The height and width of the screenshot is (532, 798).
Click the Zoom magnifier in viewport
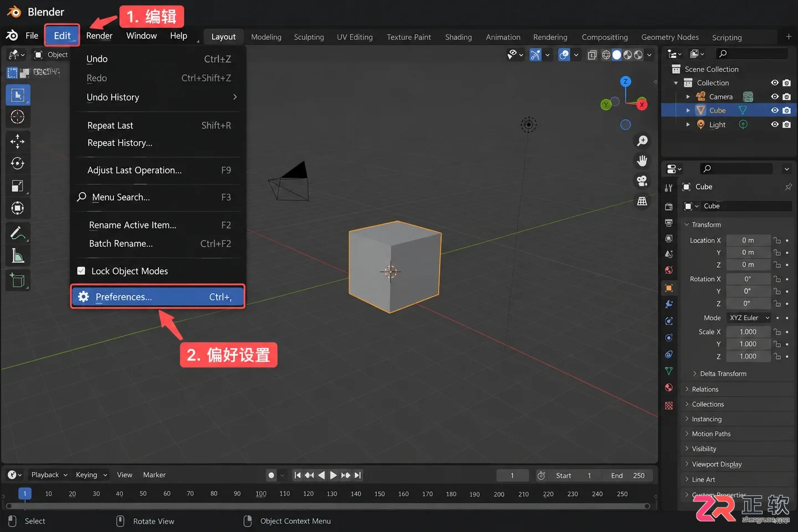pos(642,141)
